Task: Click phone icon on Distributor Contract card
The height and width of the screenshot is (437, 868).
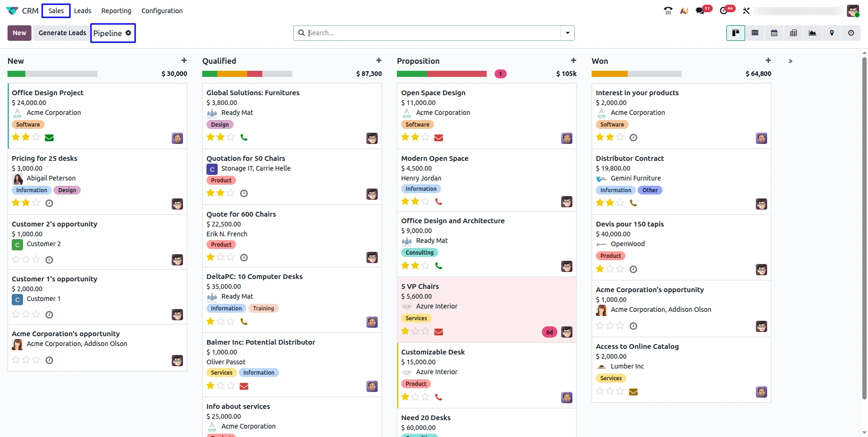Action: [x=633, y=203]
